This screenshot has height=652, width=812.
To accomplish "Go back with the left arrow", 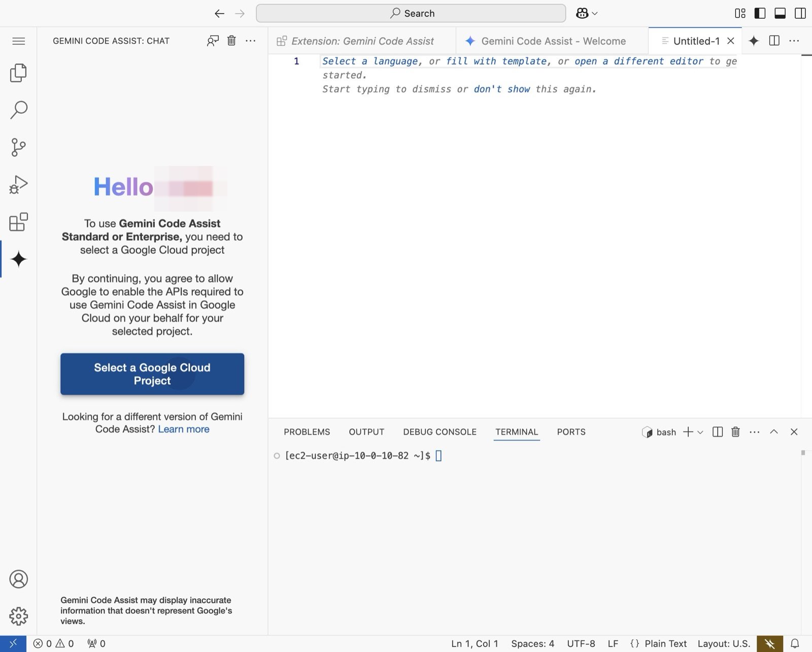I will tap(219, 14).
